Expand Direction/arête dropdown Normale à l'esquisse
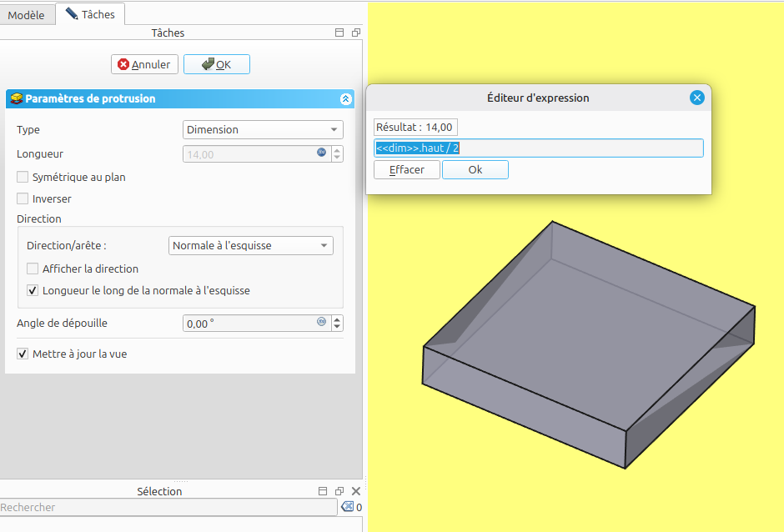Viewport: 784px width, 532px height. coord(250,245)
